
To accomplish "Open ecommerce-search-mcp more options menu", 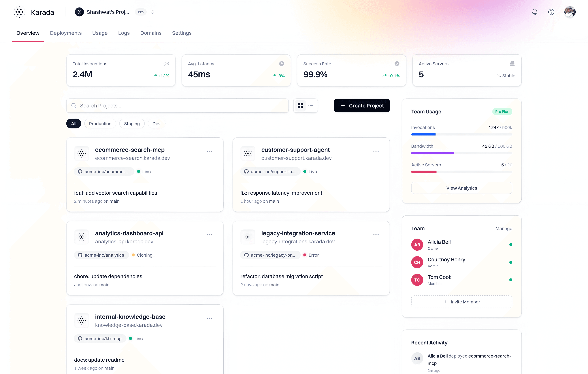I will [209, 151].
